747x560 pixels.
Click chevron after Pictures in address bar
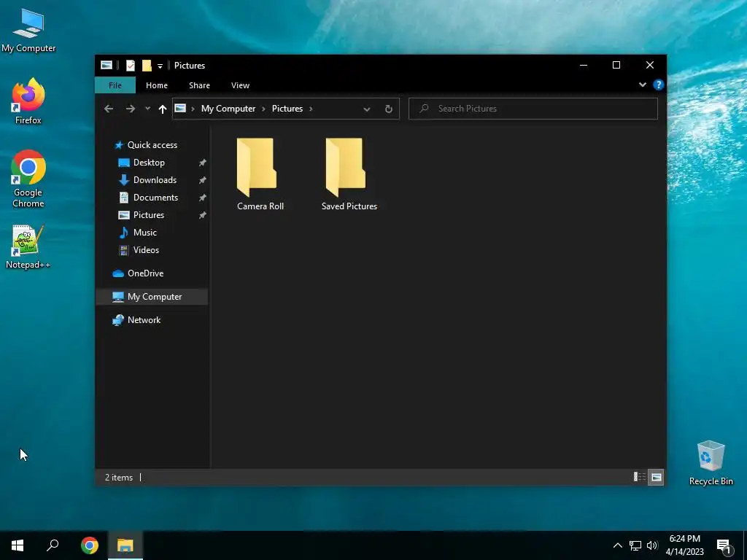(x=311, y=109)
